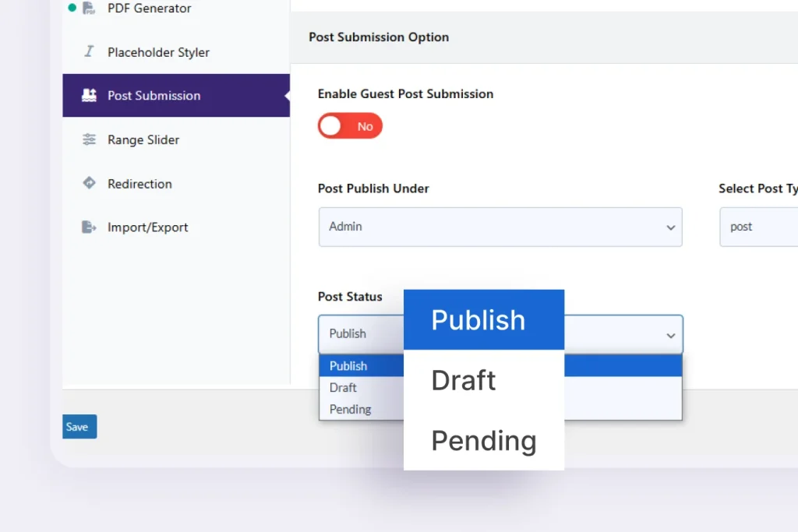Click the Post Submission users icon
The height and width of the screenshot is (532, 798).
point(89,95)
